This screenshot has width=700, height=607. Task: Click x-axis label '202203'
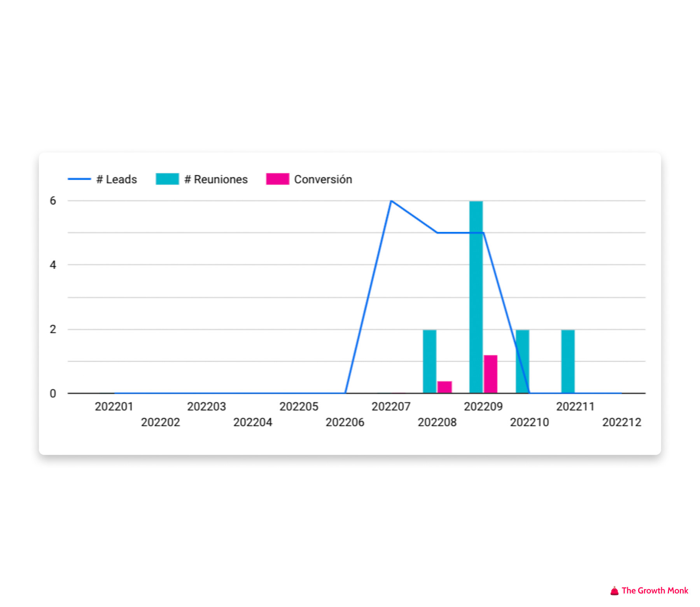[x=206, y=407]
